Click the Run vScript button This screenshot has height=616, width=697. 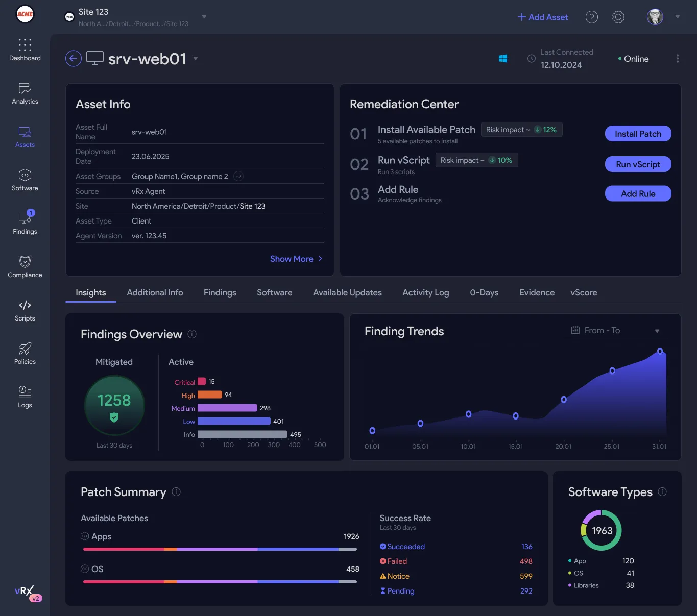pyautogui.click(x=638, y=164)
